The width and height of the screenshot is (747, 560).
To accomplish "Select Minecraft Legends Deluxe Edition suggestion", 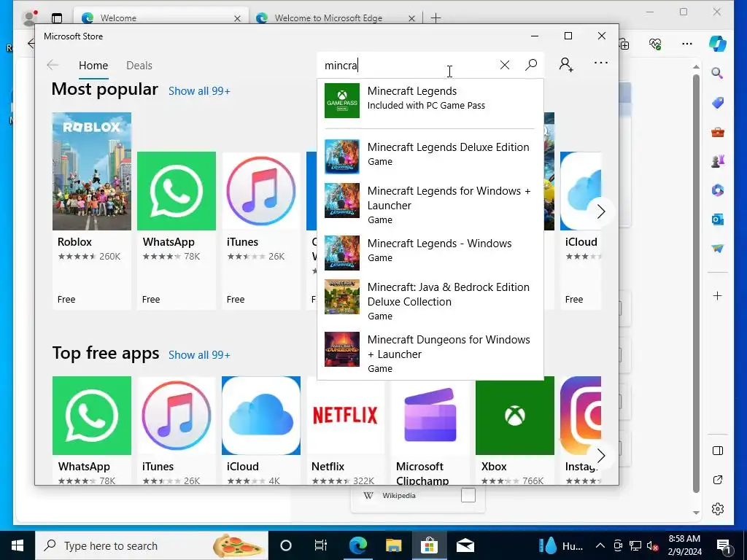I will 430,156.
